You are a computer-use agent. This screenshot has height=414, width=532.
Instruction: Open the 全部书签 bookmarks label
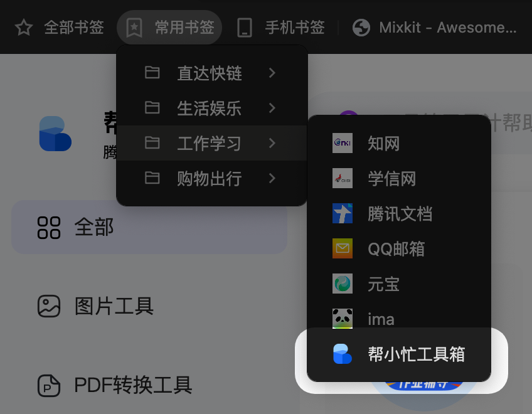74,28
